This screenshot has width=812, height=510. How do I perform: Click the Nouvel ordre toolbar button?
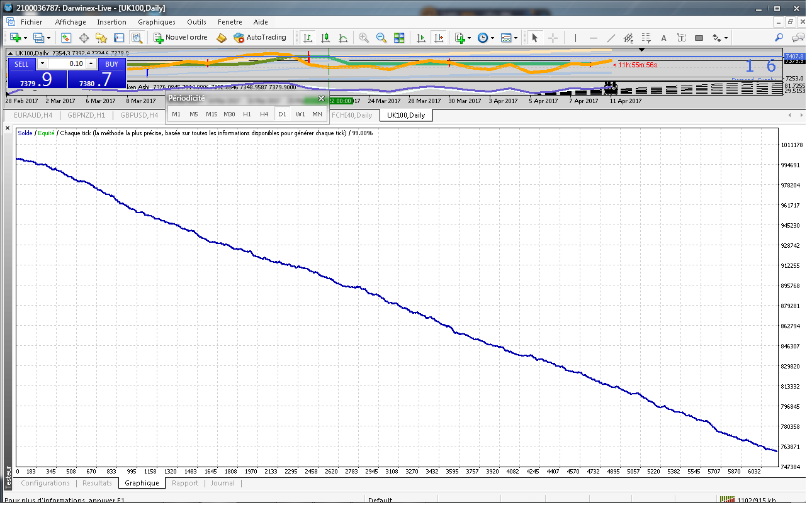[x=181, y=38]
